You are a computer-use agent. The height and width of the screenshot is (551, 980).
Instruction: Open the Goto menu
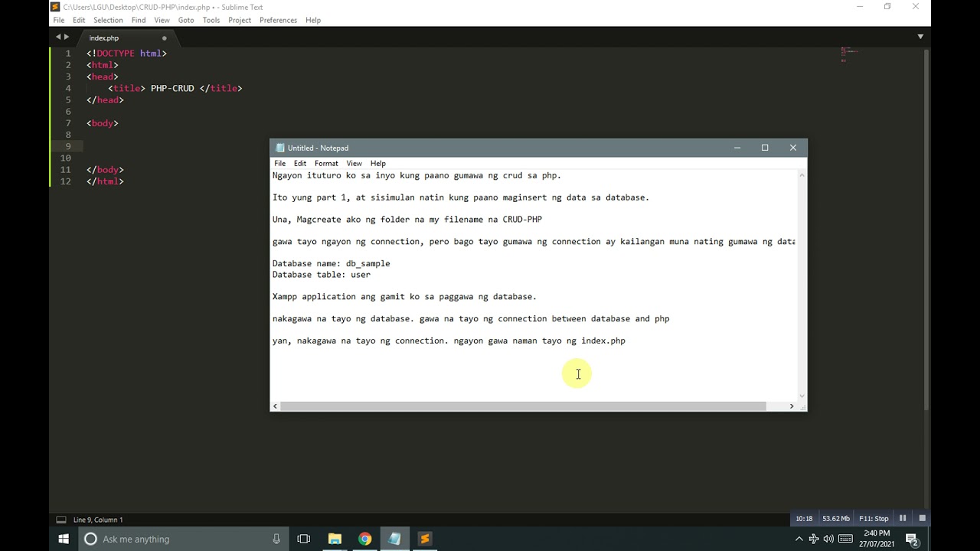point(186,20)
